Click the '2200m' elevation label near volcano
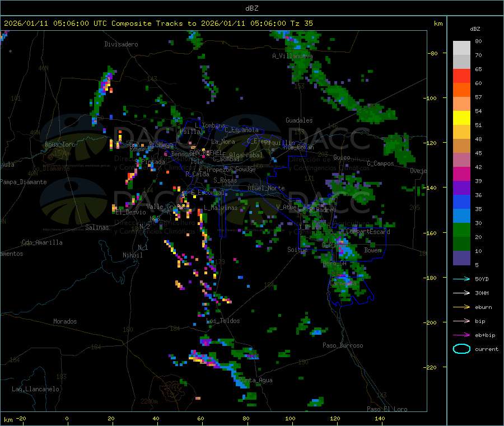The height and width of the screenshot is (426, 504). tap(149, 401)
